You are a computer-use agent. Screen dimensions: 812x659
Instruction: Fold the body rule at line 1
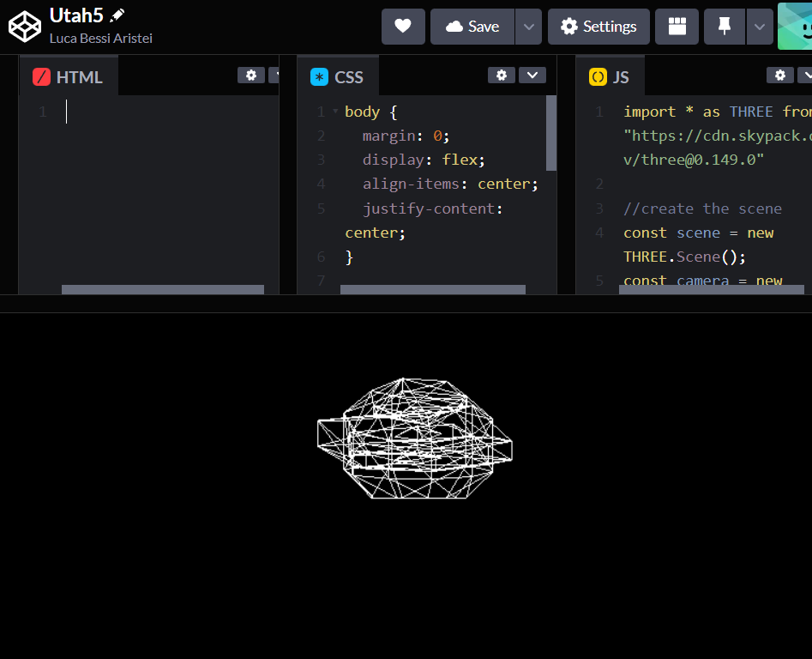click(335, 112)
